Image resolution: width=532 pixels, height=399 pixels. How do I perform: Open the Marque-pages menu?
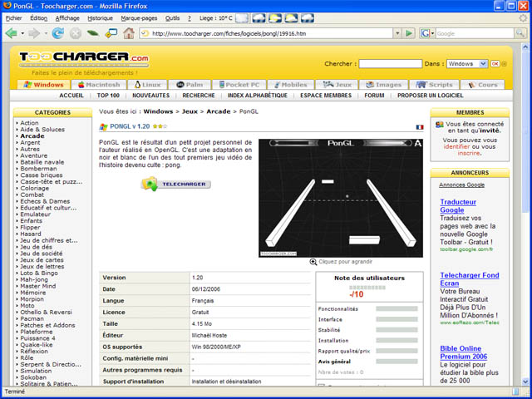pyautogui.click(x=139, y=18)
